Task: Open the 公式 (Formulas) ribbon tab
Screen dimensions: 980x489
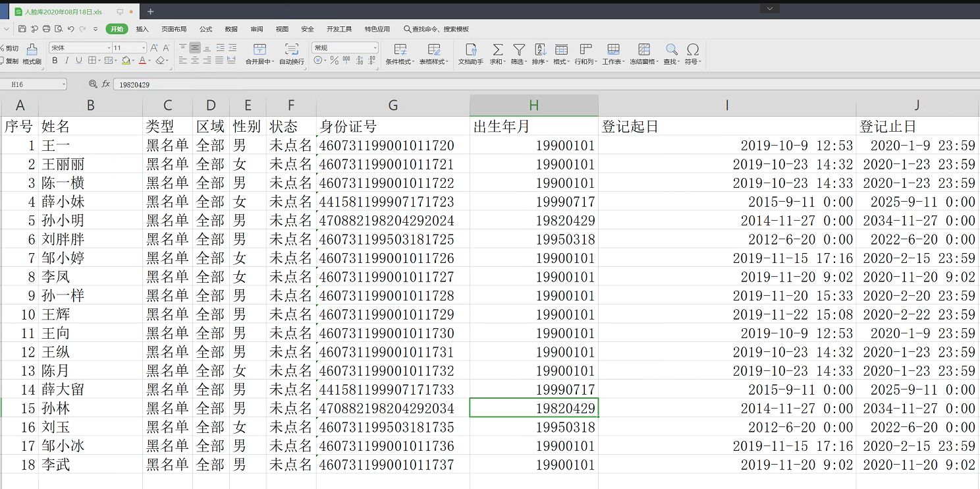Action: click(205, 29)
